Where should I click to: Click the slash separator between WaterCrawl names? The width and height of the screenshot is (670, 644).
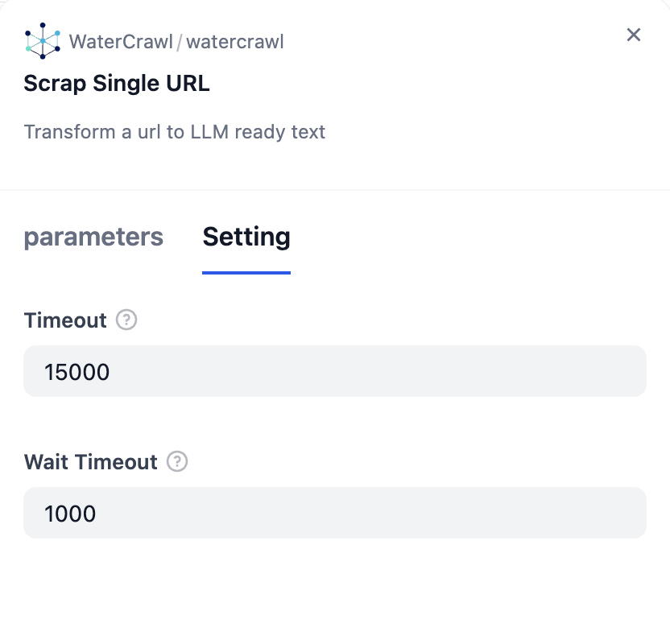pyautogui.click(x=180, y=42)
